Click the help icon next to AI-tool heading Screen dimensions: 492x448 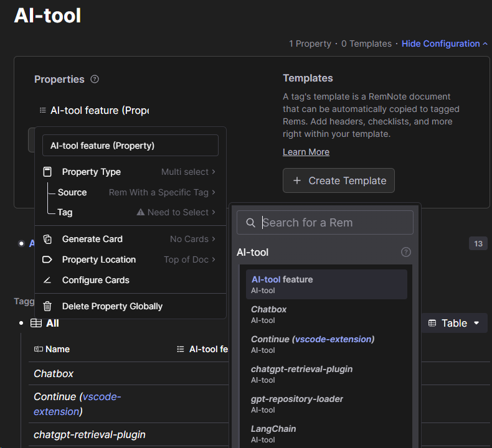pos(405,252)
